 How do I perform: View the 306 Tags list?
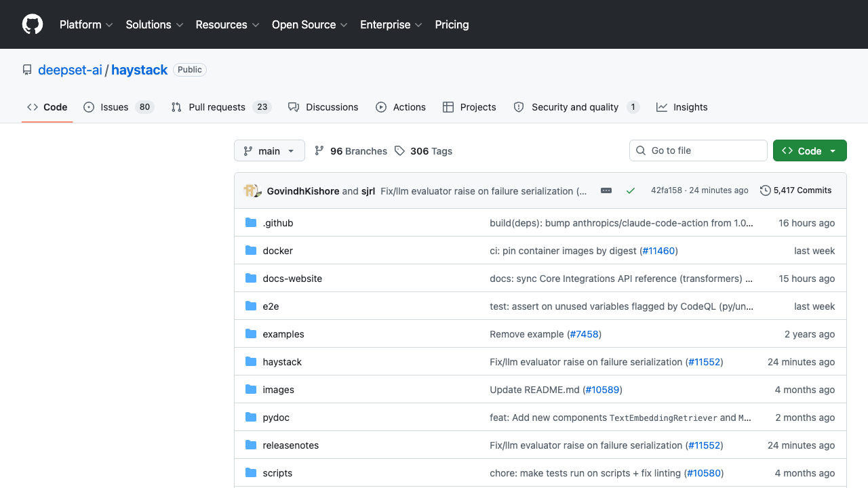(424, 151)
